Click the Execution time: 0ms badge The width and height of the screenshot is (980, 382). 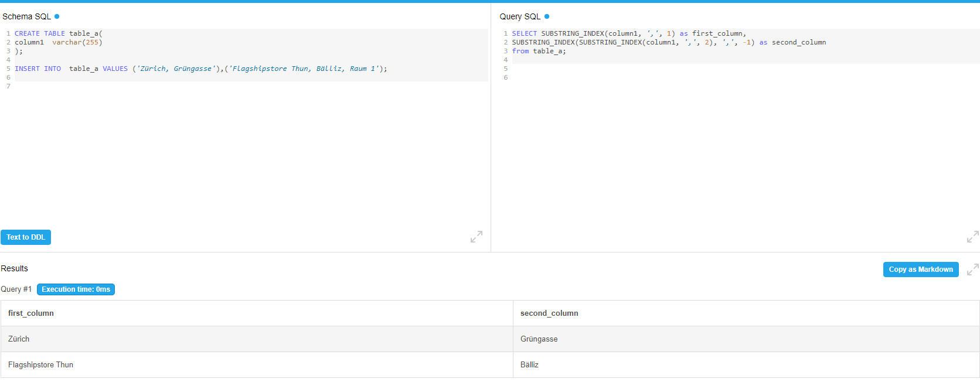tap(76, 289)
